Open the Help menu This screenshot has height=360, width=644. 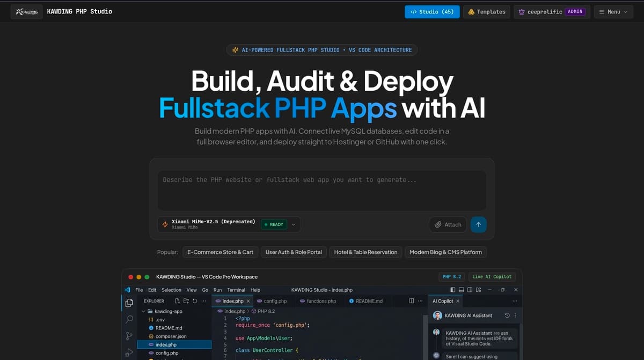click(255, 290)
